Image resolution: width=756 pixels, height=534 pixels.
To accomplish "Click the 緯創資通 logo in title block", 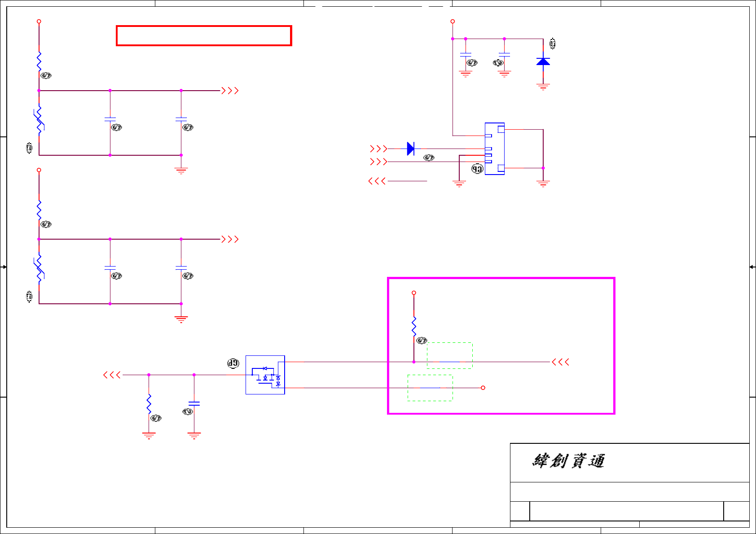I will (x=568, y=461).
